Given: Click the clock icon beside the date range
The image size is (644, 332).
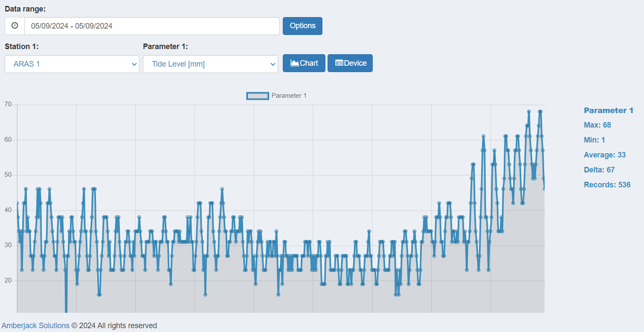Looking at the screenshot, I should tap(15, 26).
